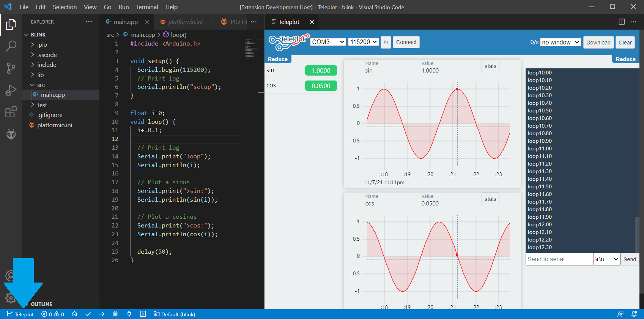Open the \r\n line ending dropdown
Image resolution: width=644 pixels, height=319 pixels.
click(x=606, y=259)
